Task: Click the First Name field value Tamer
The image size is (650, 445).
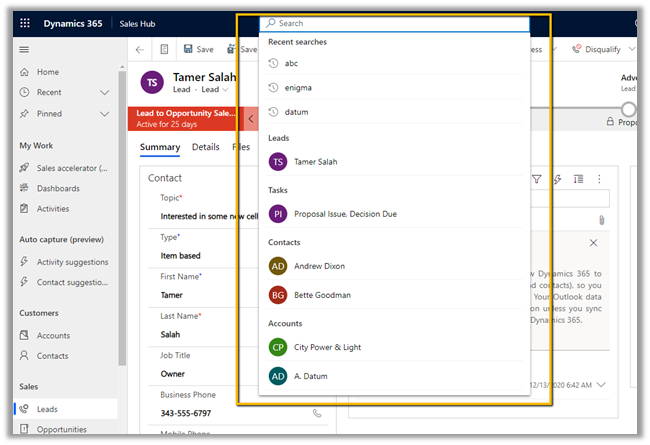Action: point(172,295)
